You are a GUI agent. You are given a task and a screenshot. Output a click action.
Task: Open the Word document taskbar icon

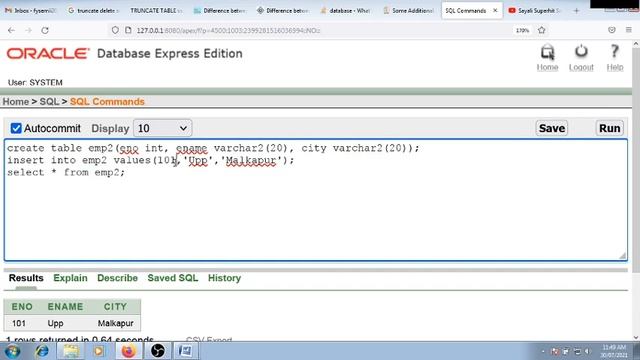point(185,351)
